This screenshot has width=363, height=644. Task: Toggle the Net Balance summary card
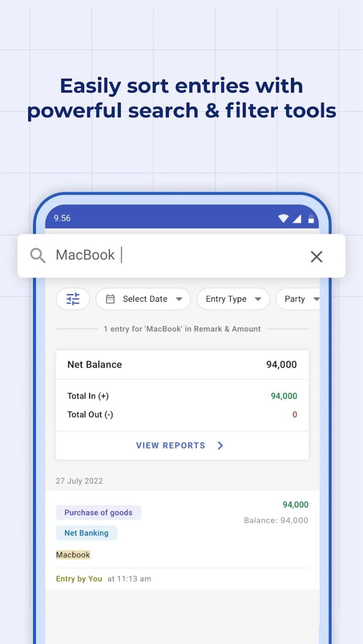tap(182, 364)
